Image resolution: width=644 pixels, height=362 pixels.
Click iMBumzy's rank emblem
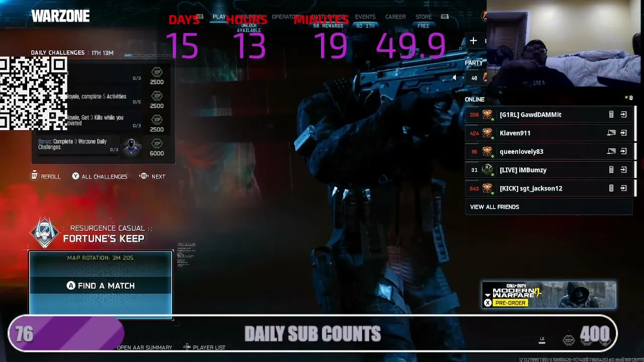(x=488, y=170)
